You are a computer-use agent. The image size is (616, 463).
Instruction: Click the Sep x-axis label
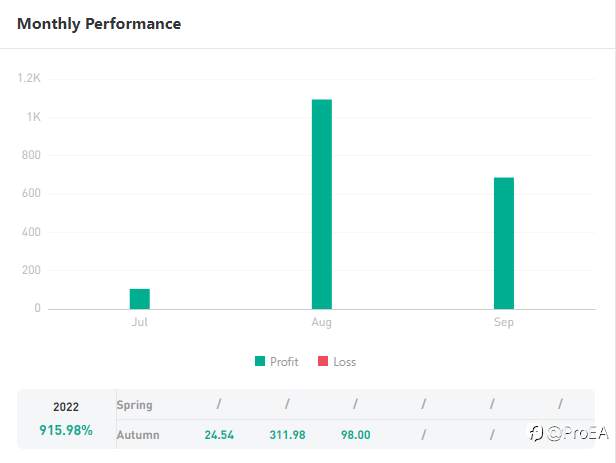[x=504, y=322]
